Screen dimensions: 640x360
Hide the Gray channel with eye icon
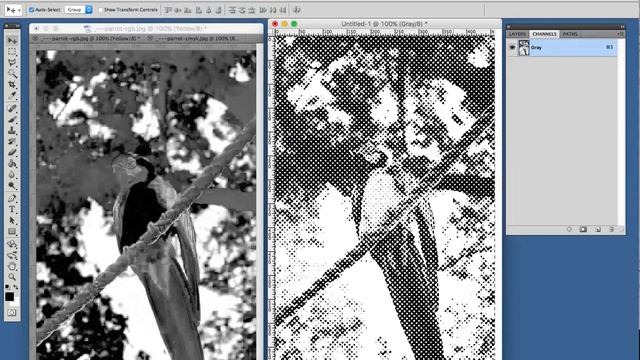(x=512, y=48)
